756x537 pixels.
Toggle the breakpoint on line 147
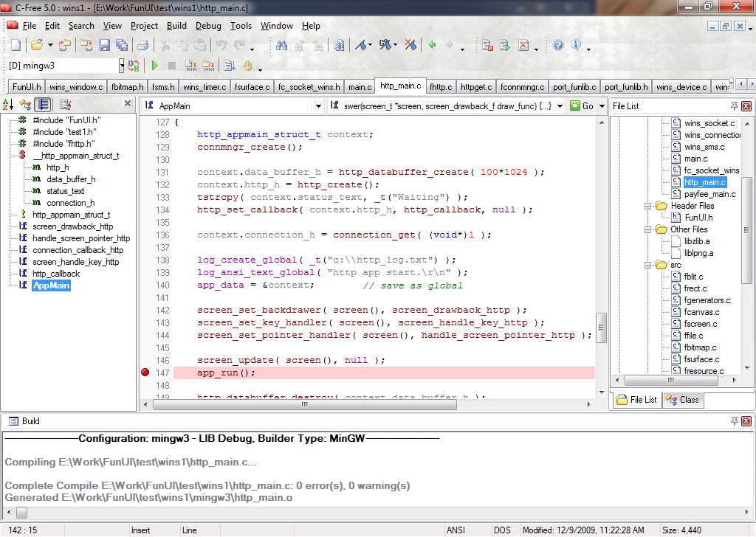[x=145, y=373]
